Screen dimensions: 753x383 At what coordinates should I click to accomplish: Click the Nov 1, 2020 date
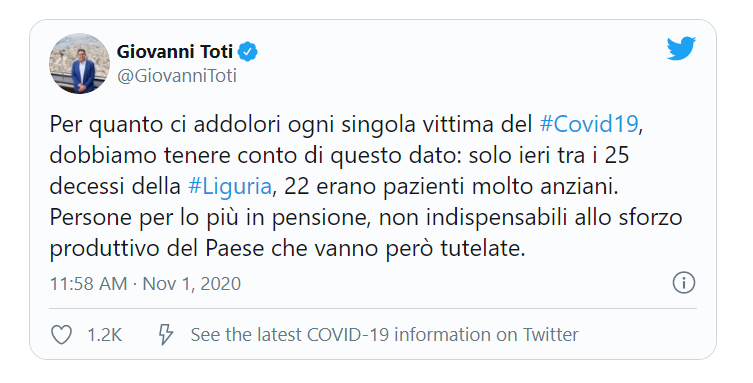(192, 284)
